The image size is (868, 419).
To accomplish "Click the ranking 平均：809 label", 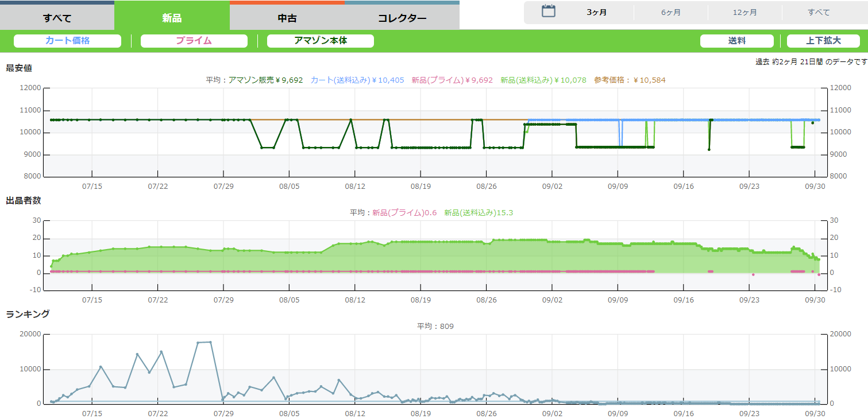I will pos(435,327).
